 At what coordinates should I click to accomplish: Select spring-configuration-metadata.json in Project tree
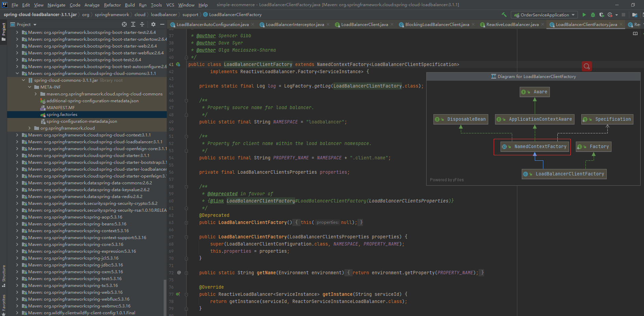[81, 121]
